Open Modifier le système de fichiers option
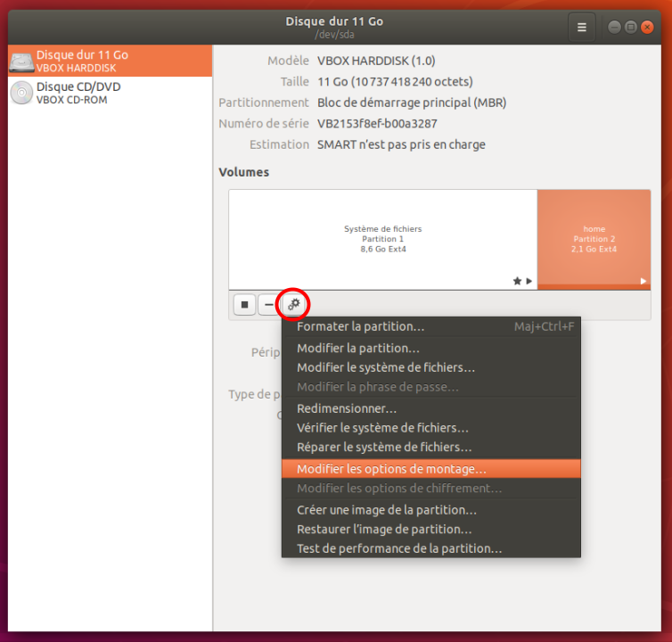This screenshot has height=642, width=672. (x=385, y=367)
